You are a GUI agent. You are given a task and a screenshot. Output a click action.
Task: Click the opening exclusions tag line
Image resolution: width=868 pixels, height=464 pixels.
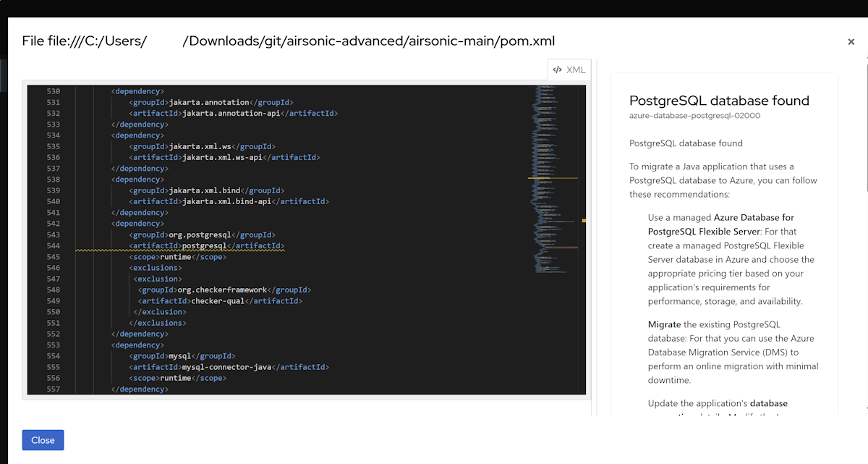coord(156,268)
